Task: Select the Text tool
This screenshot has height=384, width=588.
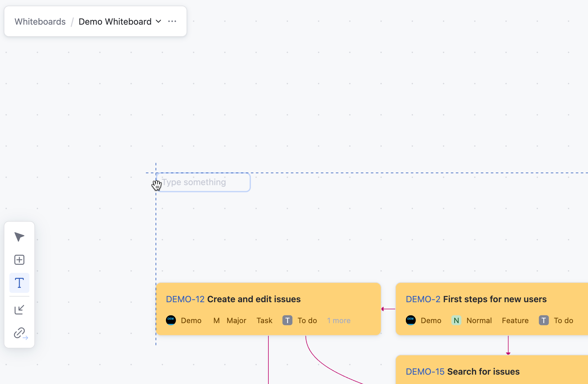Action: point(19,283)
